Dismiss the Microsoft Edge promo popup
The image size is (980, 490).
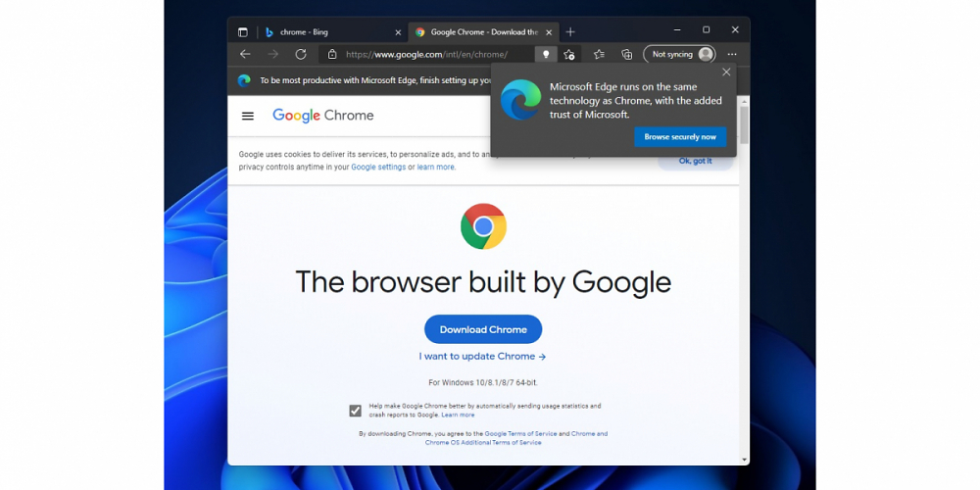725,72
